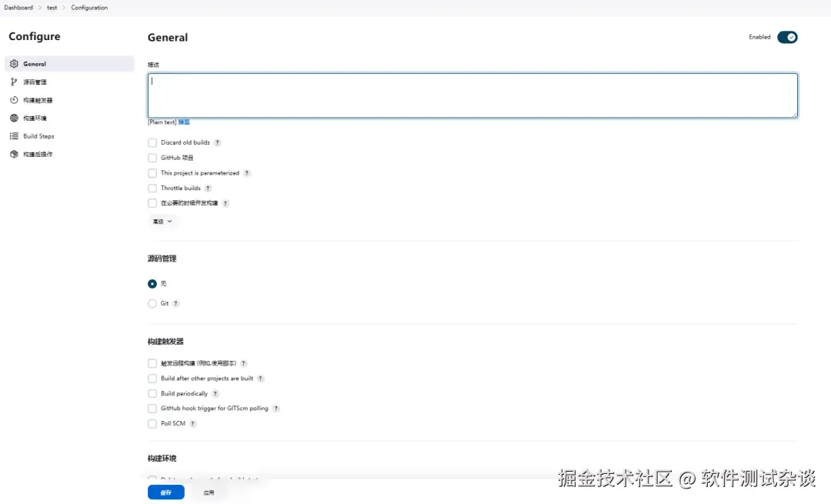Disable the Enabled toggle
Image resolution: width=831 pixels, height=504 pixels.
[x=789, y=37]
